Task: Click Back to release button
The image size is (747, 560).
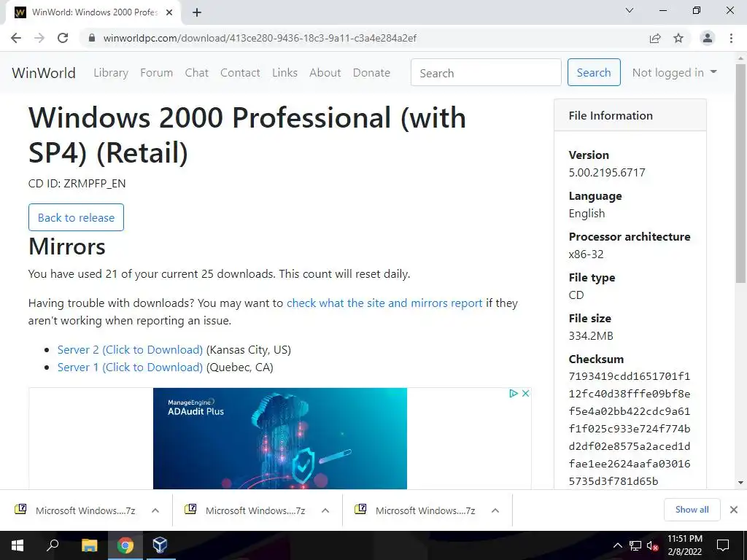Action: pyautogui.click(x=76, y=217)
